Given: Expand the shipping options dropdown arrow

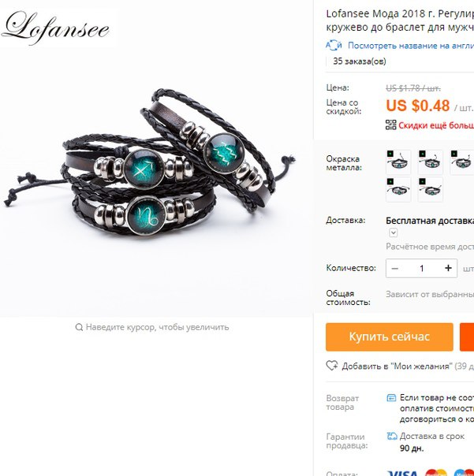Looking at the screenshot, I should pos(394,232).
